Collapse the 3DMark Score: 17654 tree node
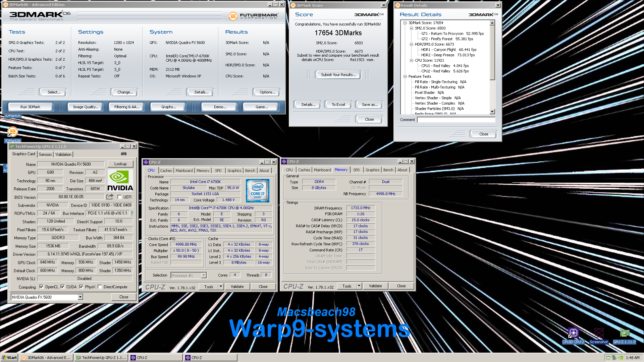 [405, 23]
